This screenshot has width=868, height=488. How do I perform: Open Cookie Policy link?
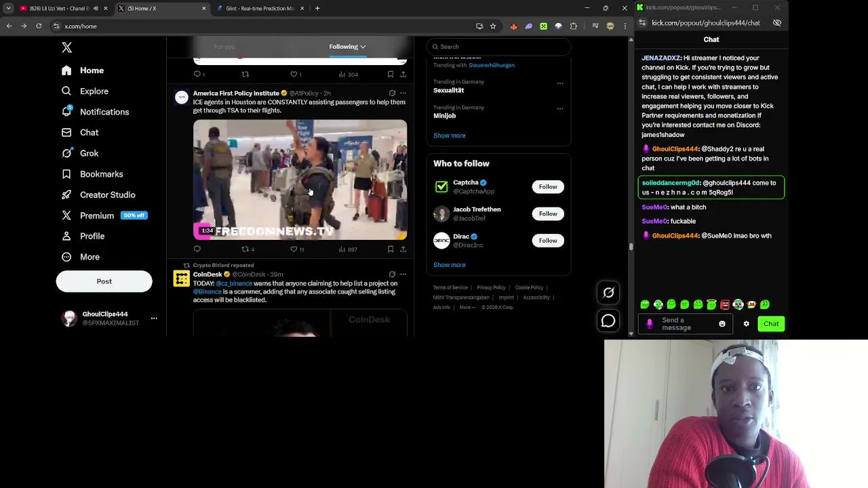pyautogui.click(x=529, y=287)
